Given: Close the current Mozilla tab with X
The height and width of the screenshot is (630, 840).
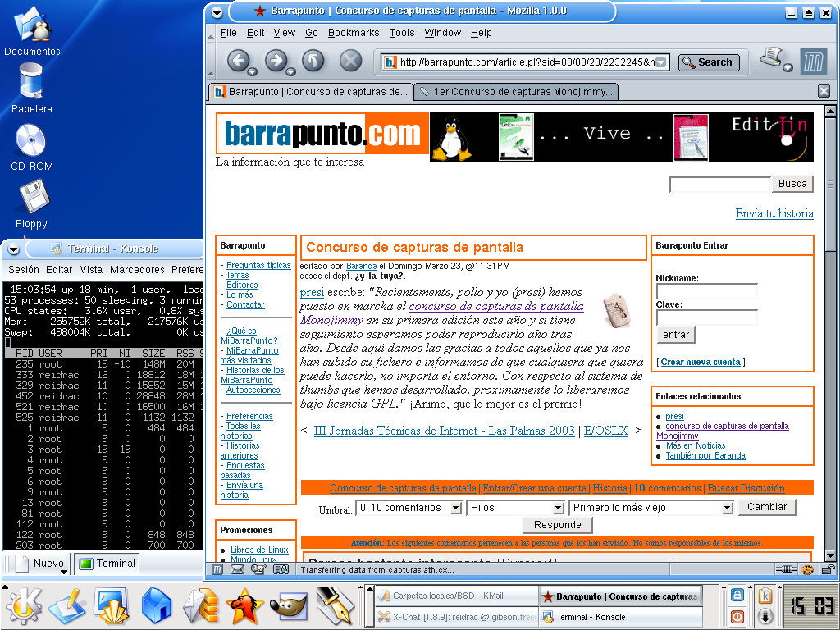Looking at the screenshot, I should click(824, 91).
